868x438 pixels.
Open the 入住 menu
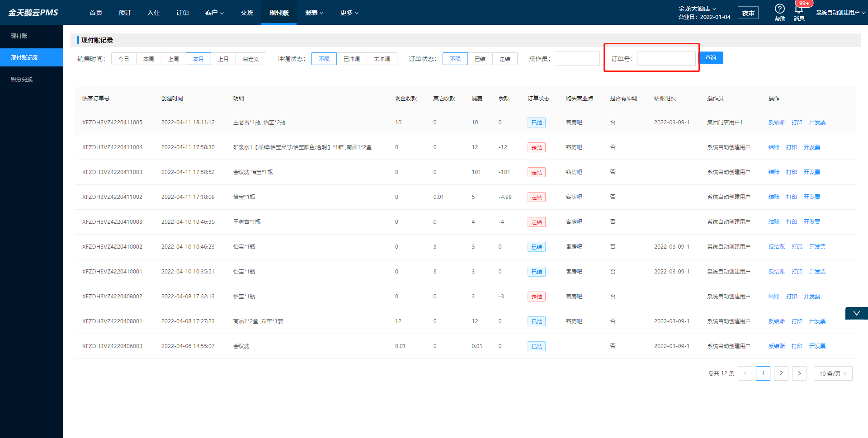coord(154,13)
